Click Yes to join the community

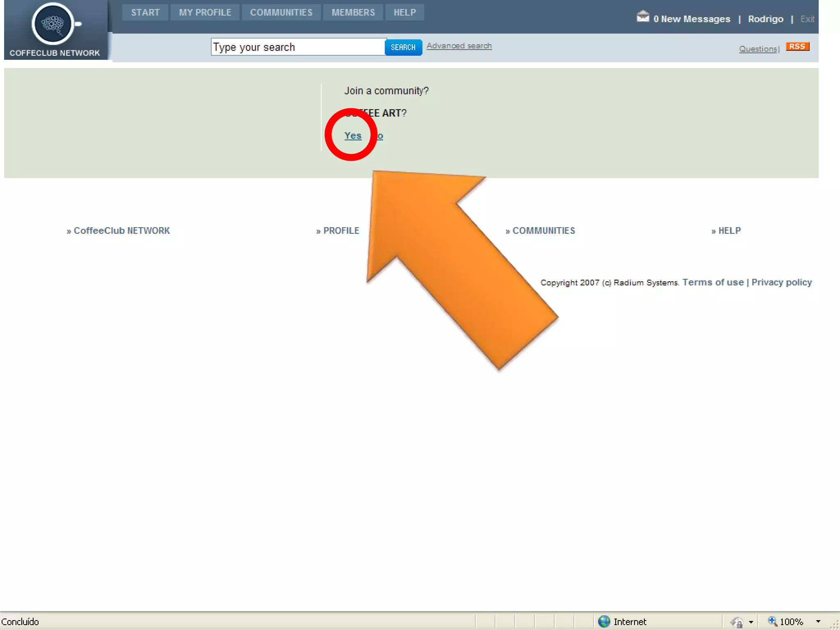point(353,136)
